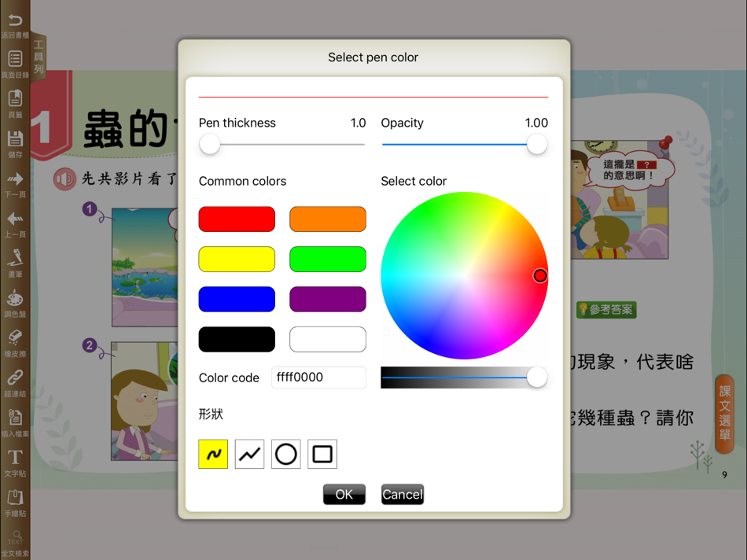Pick the orange common color
The image size is (747, 560).
(x=328, y=219)
